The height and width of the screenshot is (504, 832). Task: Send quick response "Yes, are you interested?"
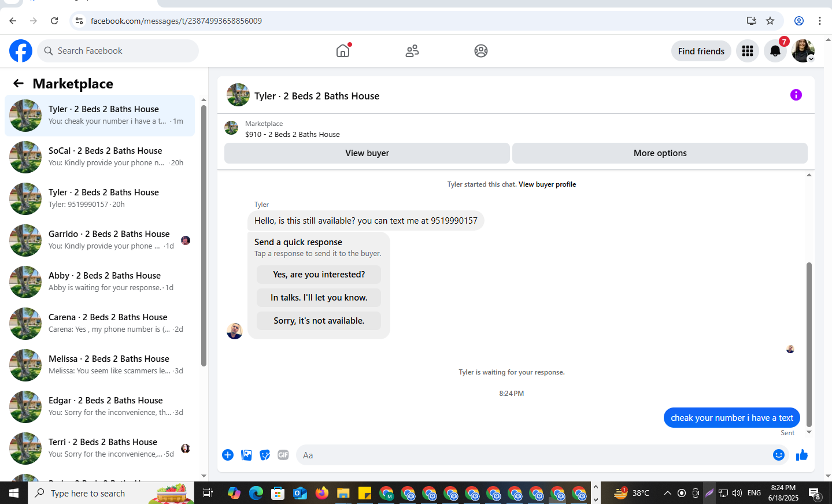(319, 275)
